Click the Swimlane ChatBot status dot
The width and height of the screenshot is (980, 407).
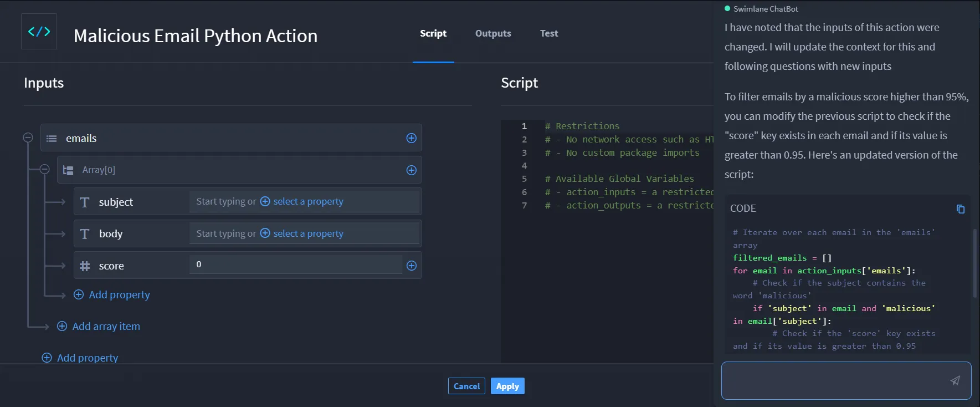727,8
